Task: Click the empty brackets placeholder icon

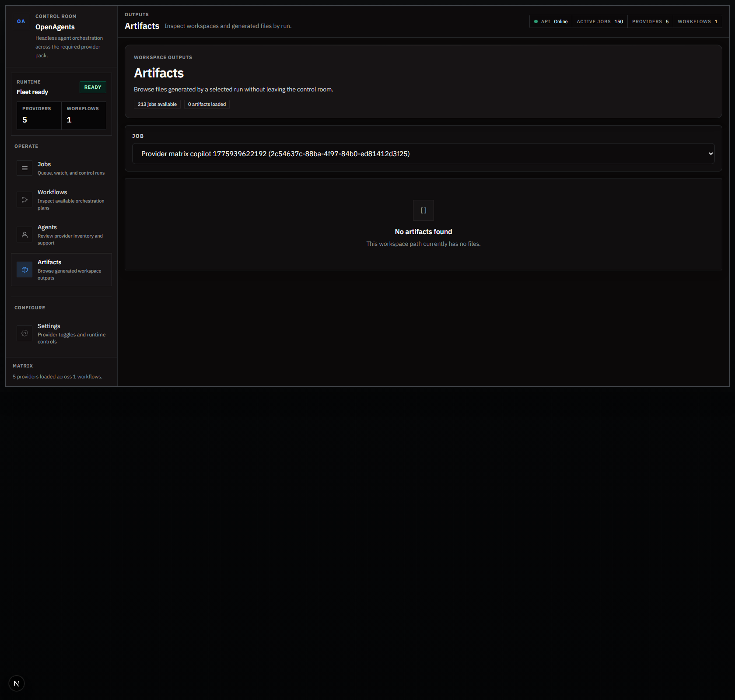Action: (423, 210)
